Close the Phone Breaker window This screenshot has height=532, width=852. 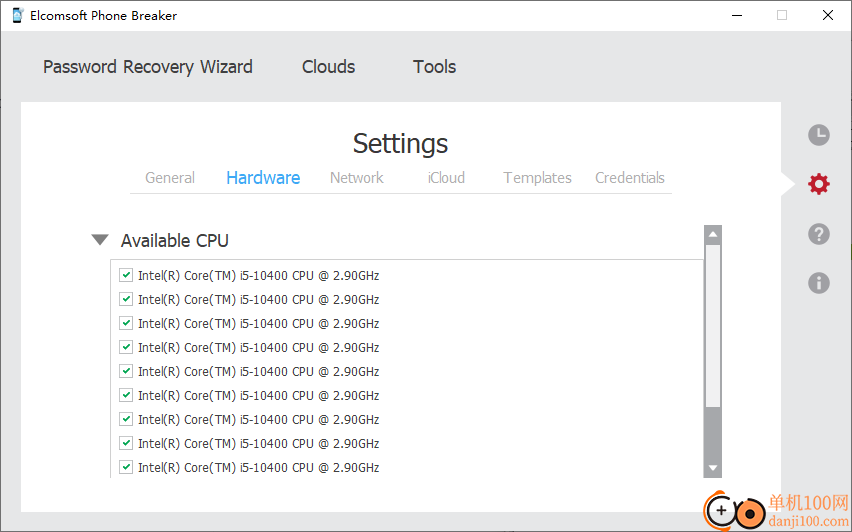(828, 15)
